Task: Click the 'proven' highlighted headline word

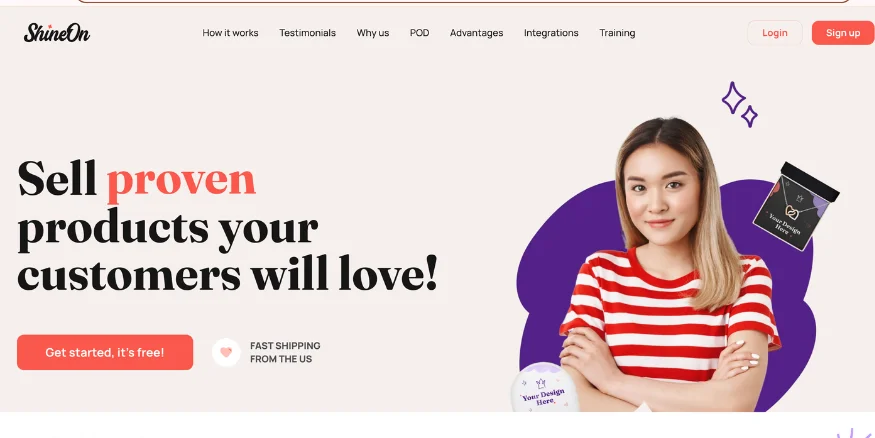Action: (x=181, y=179)
